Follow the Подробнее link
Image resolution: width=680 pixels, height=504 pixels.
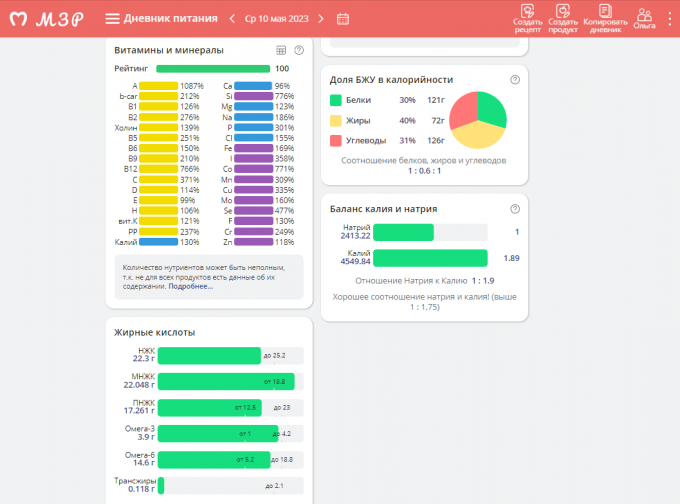tap(190, 286)
